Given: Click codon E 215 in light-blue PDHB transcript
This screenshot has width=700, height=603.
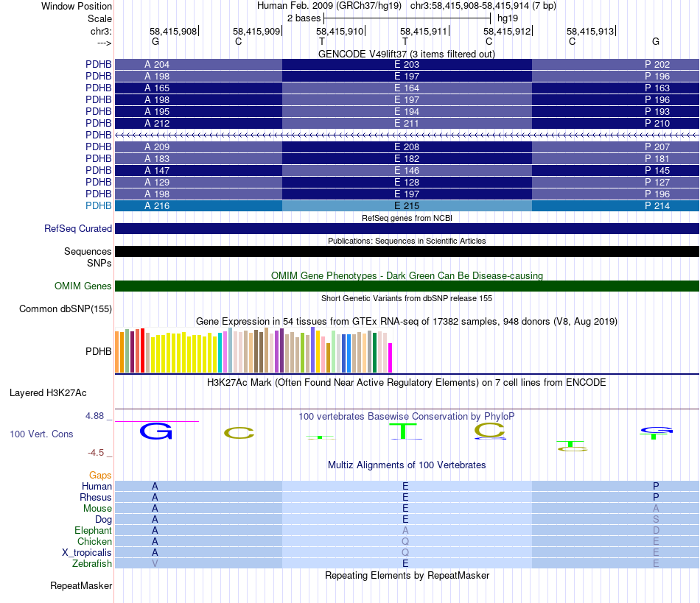Looking at the screenshot, I should click(x=407, y=205).
